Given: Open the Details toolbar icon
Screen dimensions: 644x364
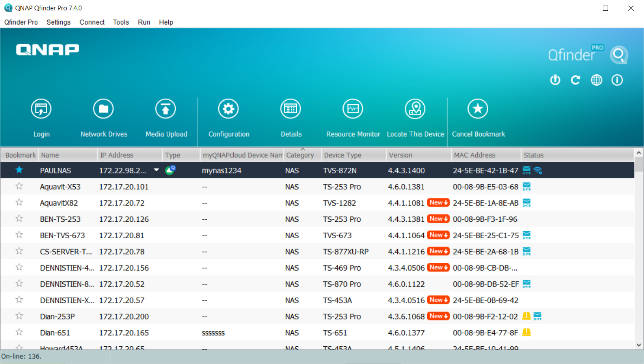Looking at the screenshot, I should point(291,109).
